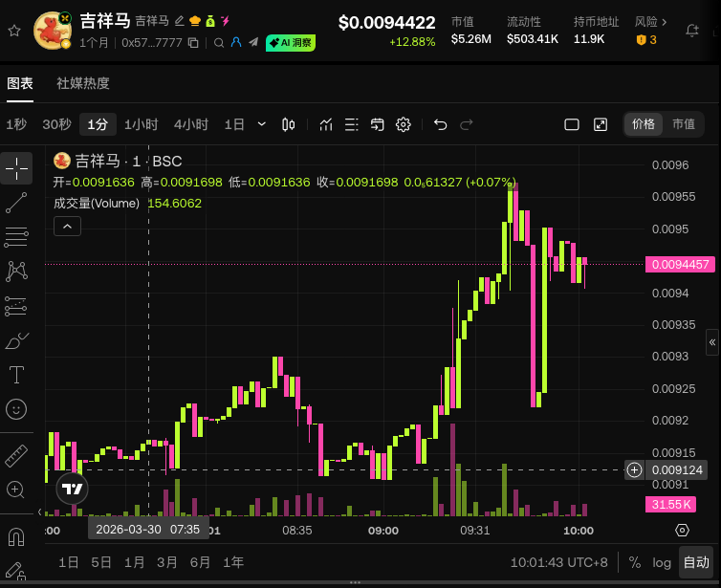
Task: Toggle the lock drawings pencil tool
Action: click(16, 571)
